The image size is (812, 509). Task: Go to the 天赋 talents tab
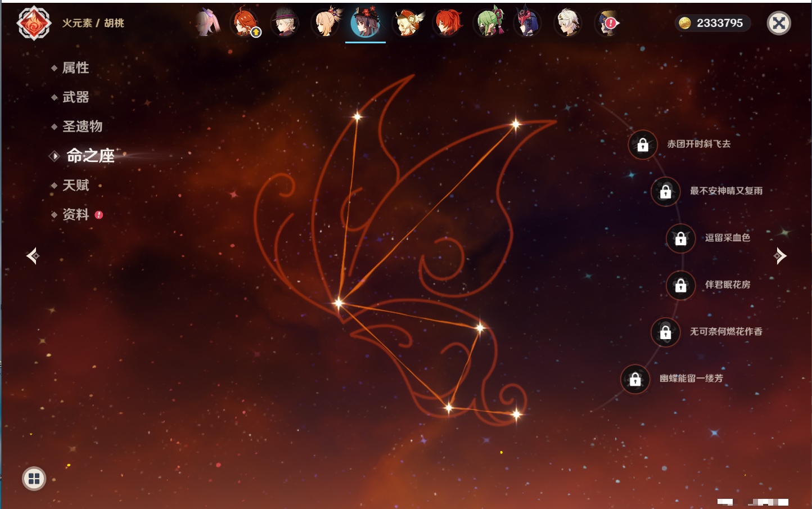tap(75, 185)
